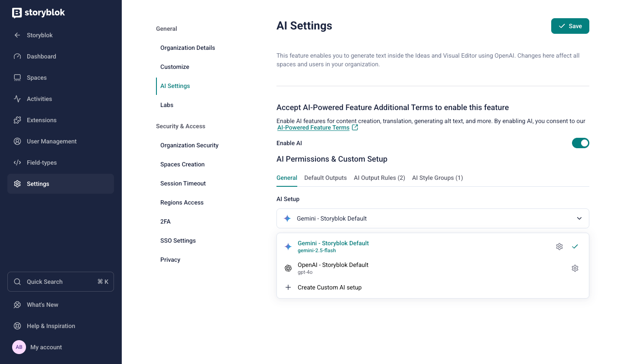Switch to the Default Outputs tab
624x364 pixels.
point(325,178)
